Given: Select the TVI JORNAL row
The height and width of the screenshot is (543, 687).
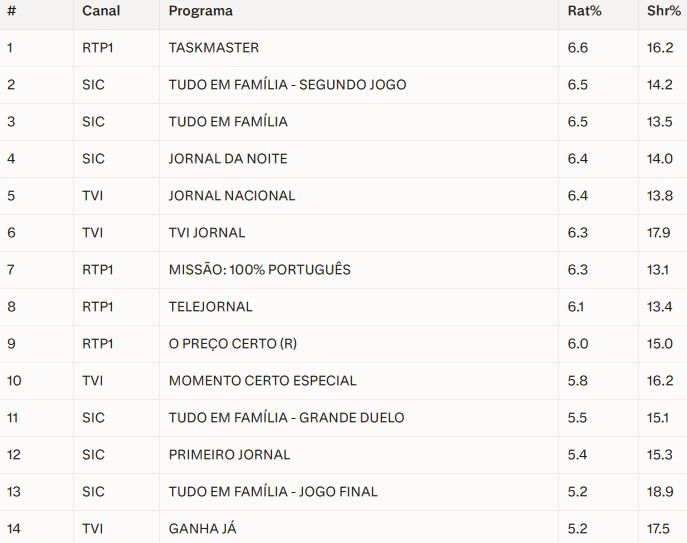Looking at the screenshot, I should point(207,233).
